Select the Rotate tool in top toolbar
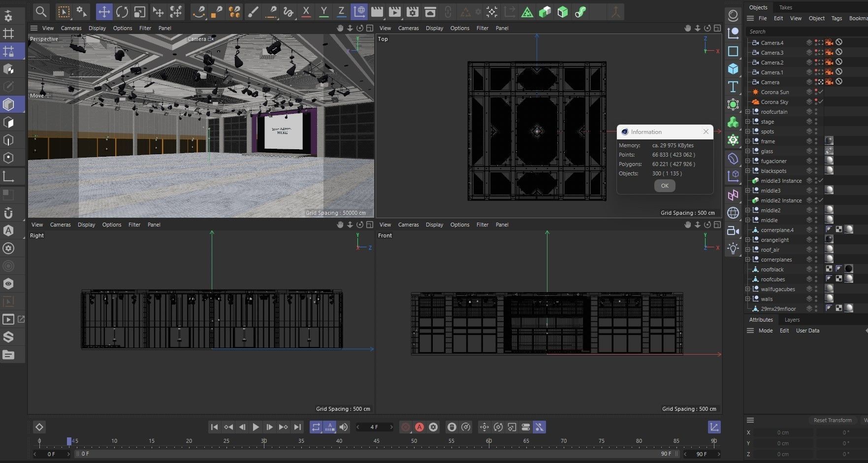 pos(122,11)
